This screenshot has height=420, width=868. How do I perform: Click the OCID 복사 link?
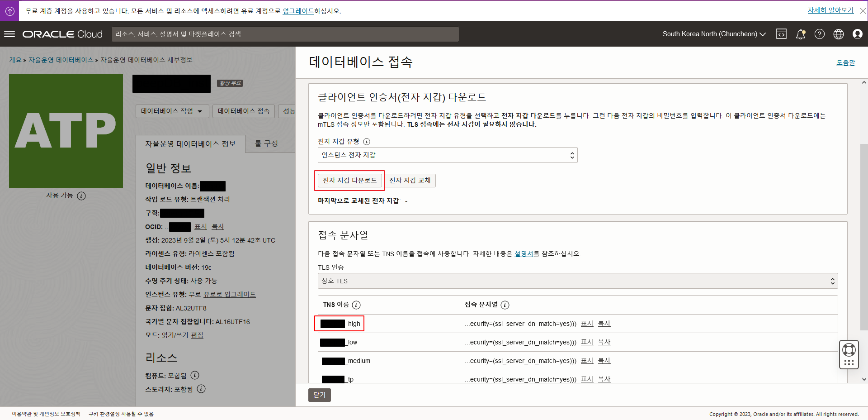218,227
